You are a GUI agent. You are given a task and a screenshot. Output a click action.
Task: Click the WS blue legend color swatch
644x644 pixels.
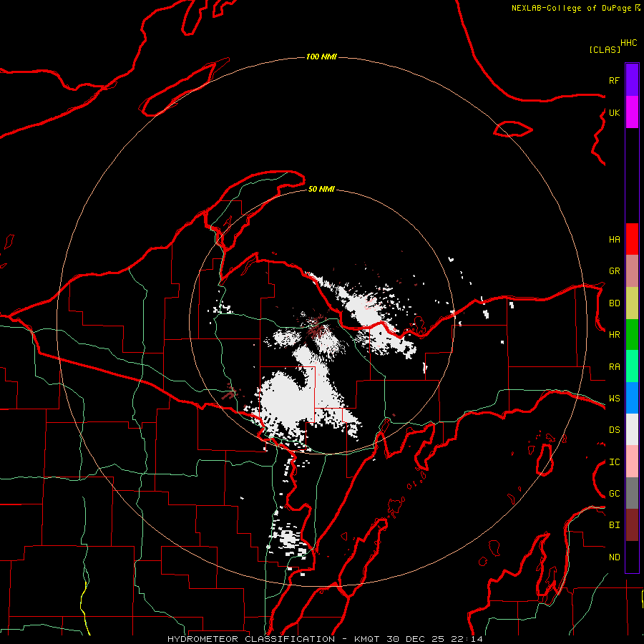click(632, 398)
